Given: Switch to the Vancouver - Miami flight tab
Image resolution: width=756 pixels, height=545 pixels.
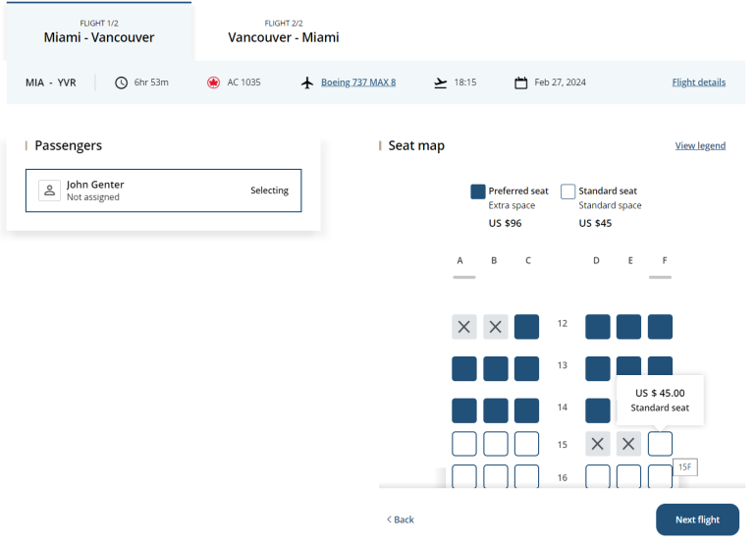Looking at the screenshot, I should pyautogui.click(x=284, y=32).
